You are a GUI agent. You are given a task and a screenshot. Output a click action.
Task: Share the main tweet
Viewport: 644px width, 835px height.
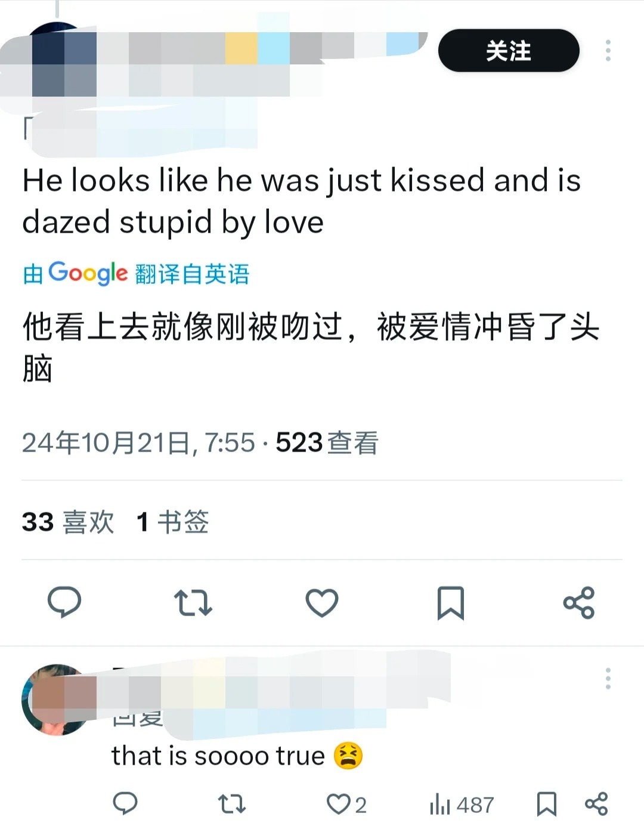pyautogui.click(x=579, y=602)
